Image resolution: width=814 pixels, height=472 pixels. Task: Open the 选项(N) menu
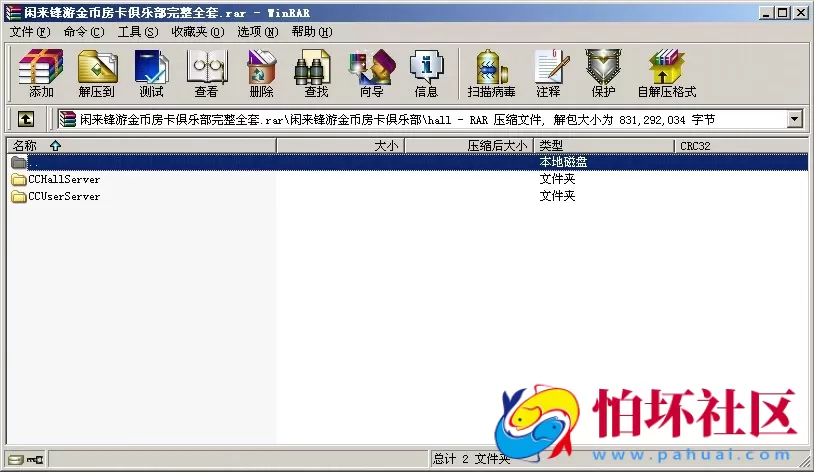[x=258, y=32]
